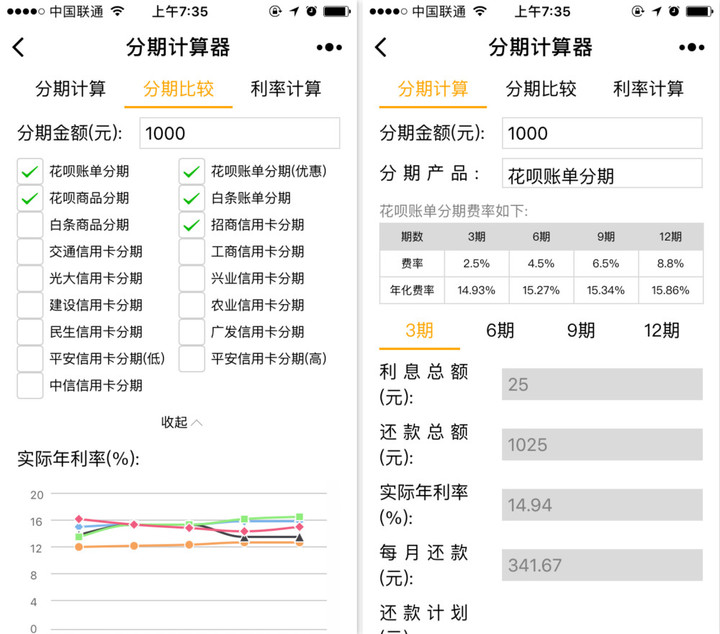Tap back arrow in right screen
The height and width of the screenshot is (634, 720).
pos(381,47)
